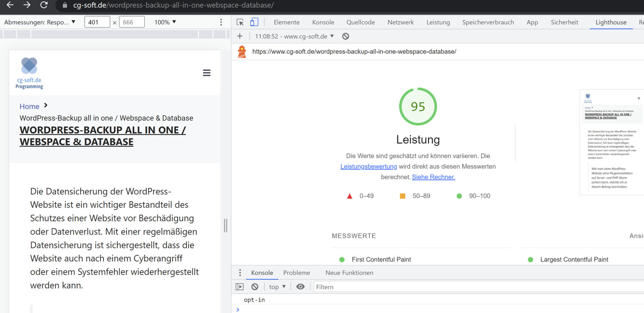
Task: Click First Contentful Paint metric
Action: (381, 259)
